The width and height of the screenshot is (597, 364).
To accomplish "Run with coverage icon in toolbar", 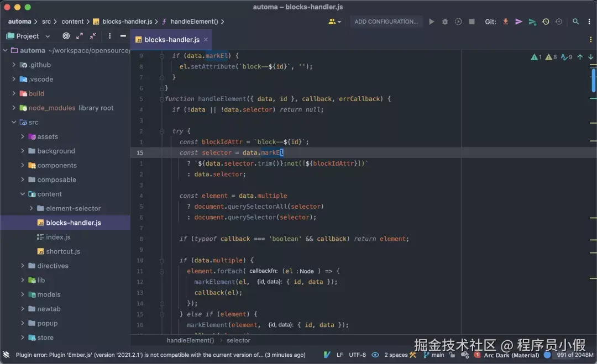I will point(458,22).
